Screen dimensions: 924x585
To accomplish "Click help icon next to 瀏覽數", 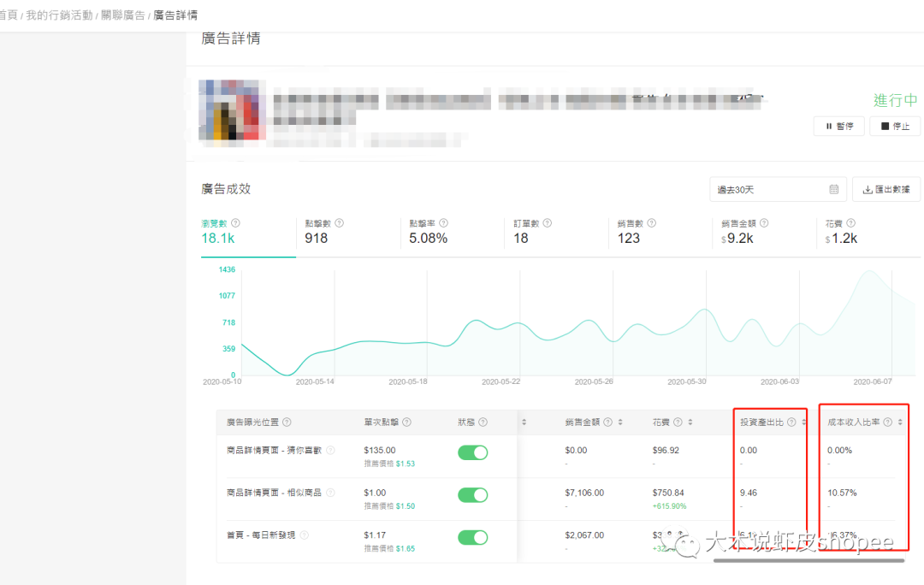I will click(236, 223).
